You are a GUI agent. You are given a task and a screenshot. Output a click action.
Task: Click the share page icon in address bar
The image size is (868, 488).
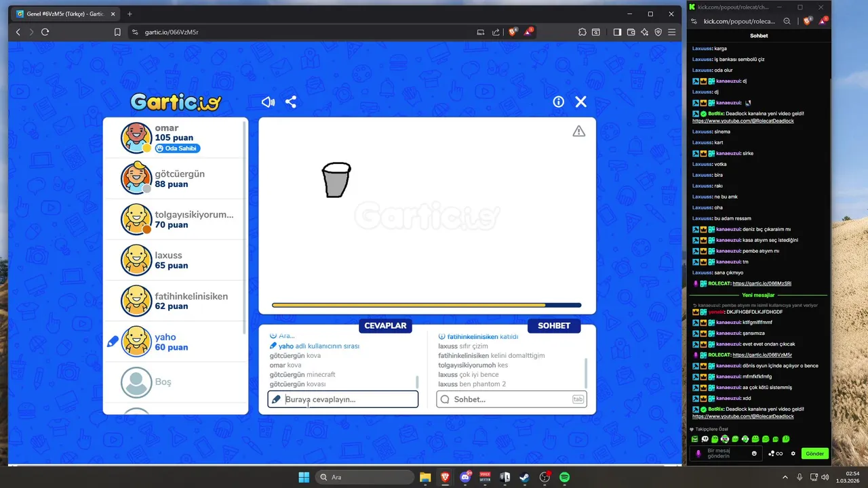click(496, 32)
